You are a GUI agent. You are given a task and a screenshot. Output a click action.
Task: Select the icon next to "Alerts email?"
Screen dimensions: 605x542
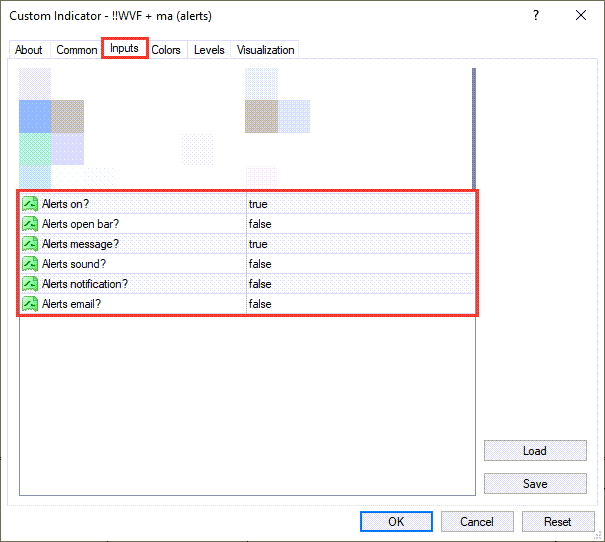click(x=30, y=304)
